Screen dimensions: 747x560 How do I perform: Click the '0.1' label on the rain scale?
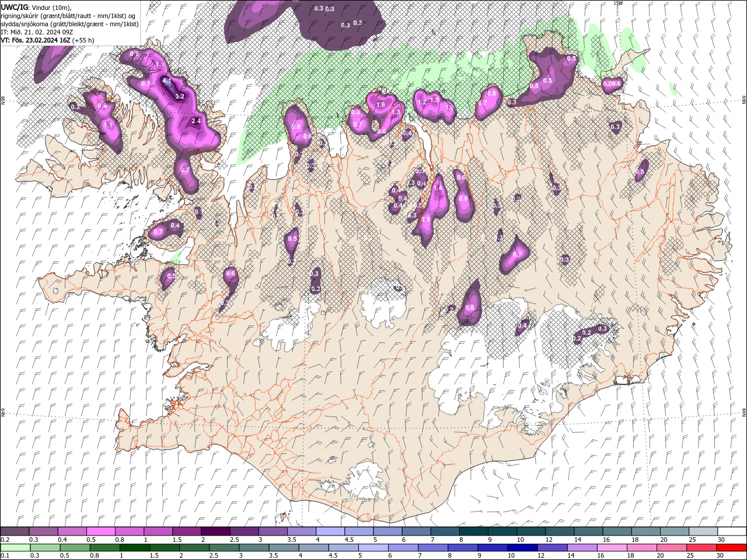(x=5, y=556)
